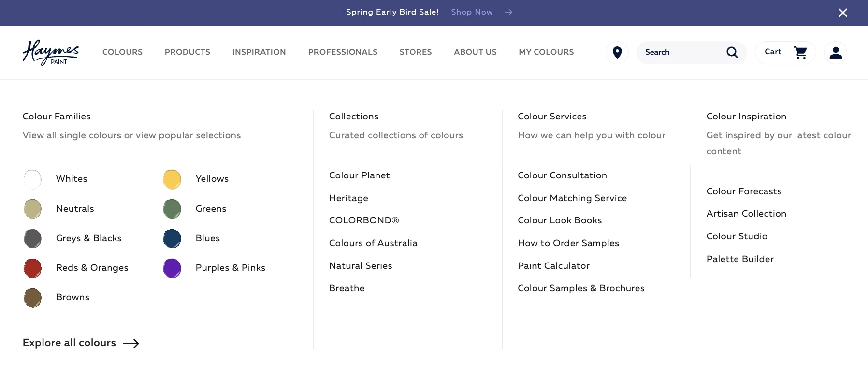Open the shopping cart icon
Screen dimensions: 868x380
point(801,52)
